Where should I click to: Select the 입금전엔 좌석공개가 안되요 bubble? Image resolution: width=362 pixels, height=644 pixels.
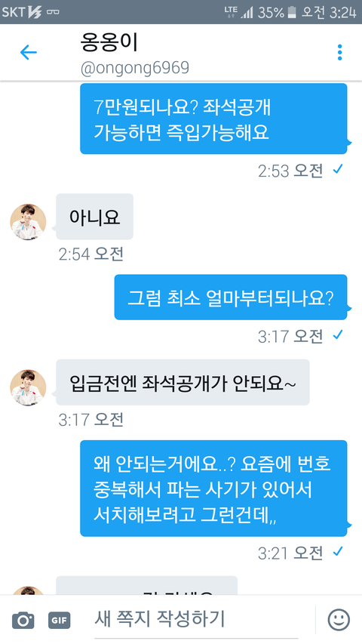183,382
